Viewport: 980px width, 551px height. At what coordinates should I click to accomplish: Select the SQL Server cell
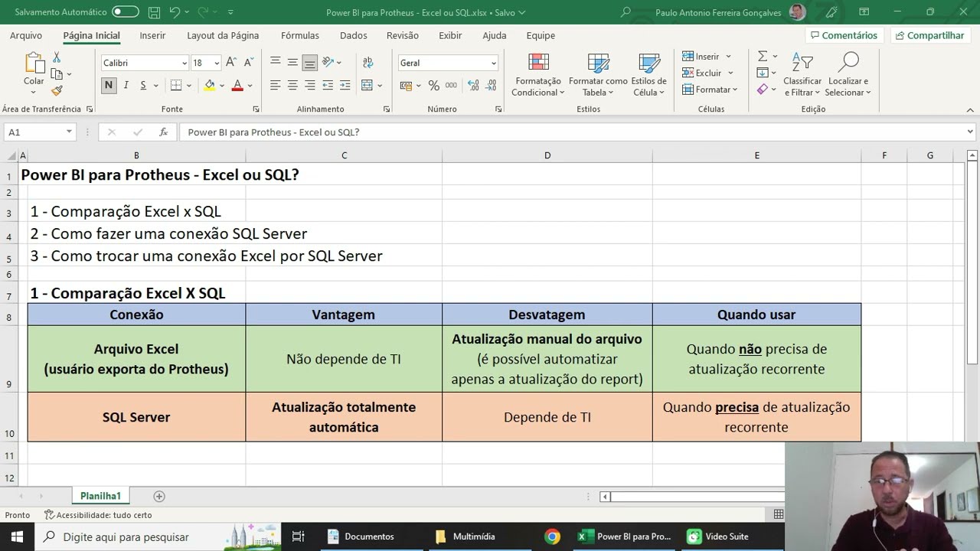(136, 417)
